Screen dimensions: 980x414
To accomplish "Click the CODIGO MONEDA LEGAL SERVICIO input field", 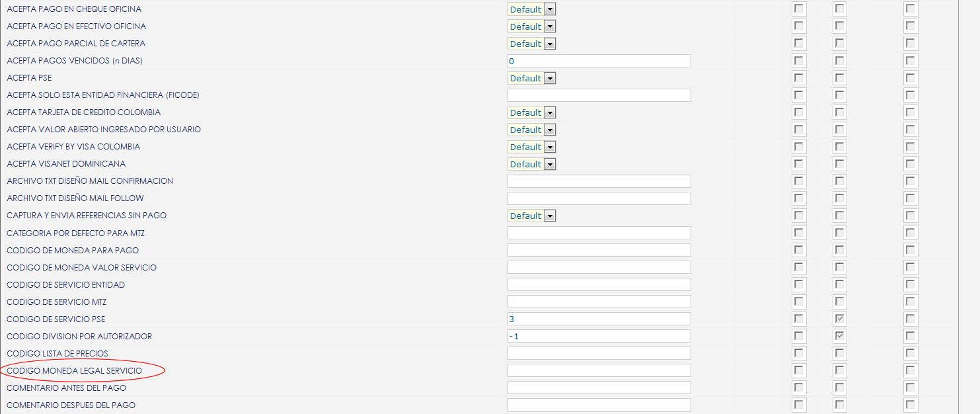I will click(x=599, y=370).
